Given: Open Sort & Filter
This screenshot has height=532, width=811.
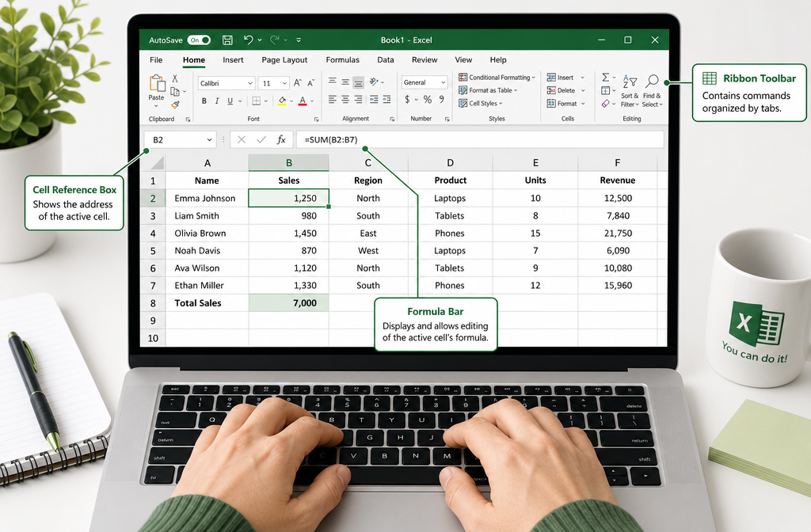Looking at the screenshot, I should [630, 90].
